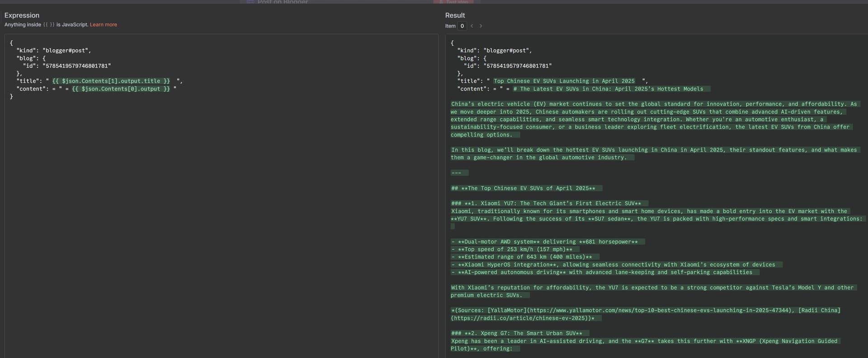Click the Radii China source link text

coord(819,310)
